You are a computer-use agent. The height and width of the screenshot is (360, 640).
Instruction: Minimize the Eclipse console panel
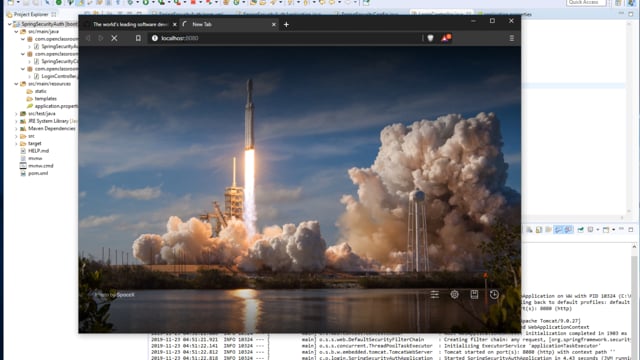click(x=621, y=230)
